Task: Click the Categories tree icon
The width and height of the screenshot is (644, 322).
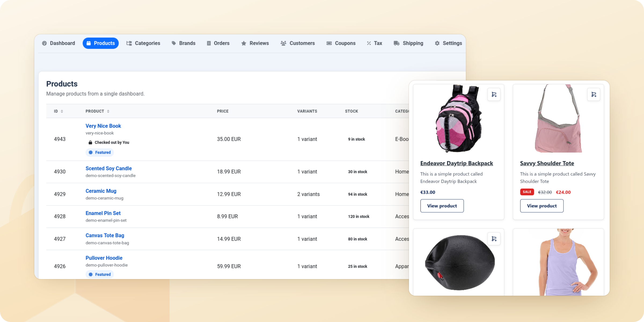Action: [x=129, y=43]
